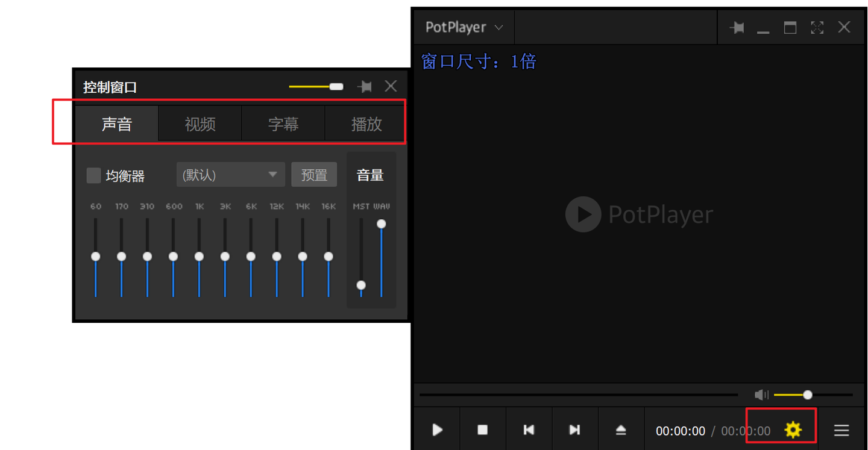The height and width of the screenshot is (450, 868).
Task: Switch to the 字幕 tab
Action: pyautogui.click(x=283, y=123)
